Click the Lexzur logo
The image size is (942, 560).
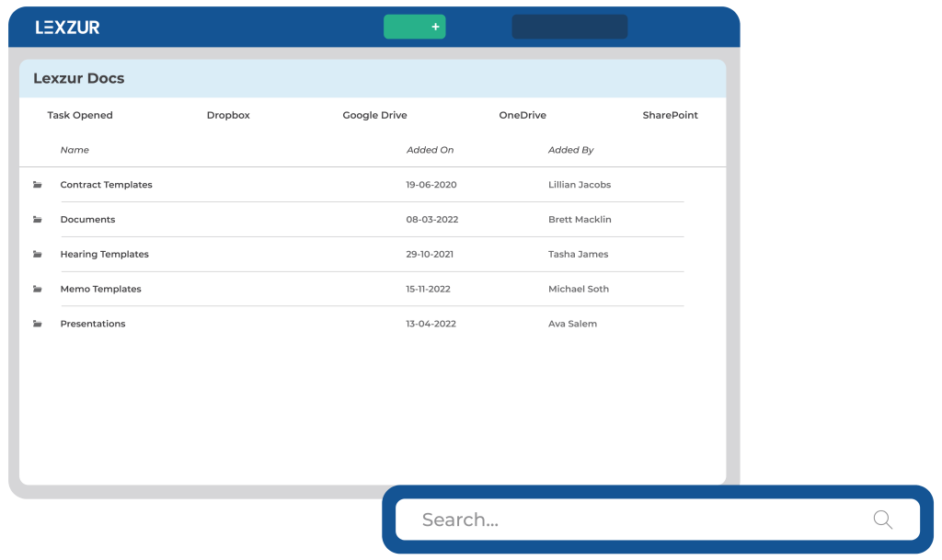[x=67, y=28]
